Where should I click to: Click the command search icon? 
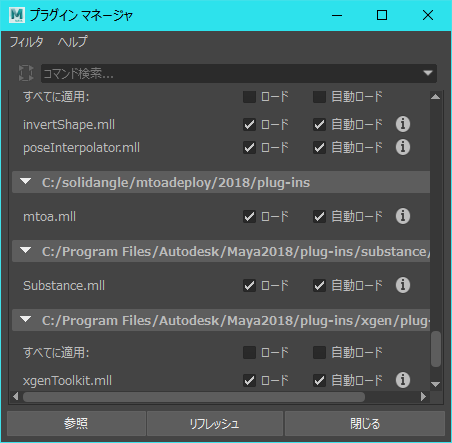point(26,73)
